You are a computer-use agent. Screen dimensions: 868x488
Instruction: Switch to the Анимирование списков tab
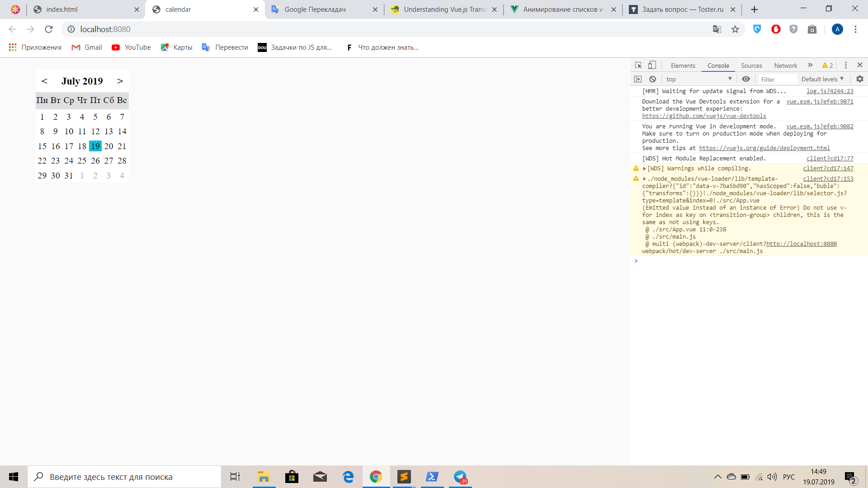(x=562, y=9)
